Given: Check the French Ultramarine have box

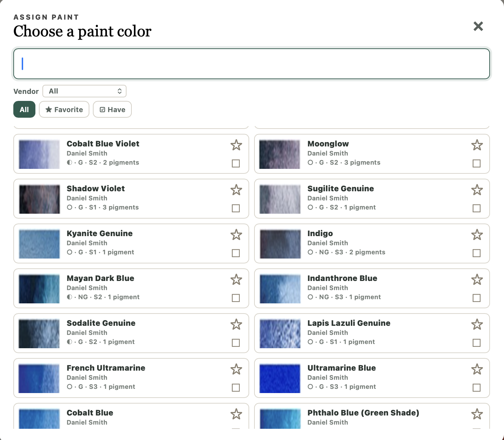Looking at the screenshot, I should (x=236, y=387).
